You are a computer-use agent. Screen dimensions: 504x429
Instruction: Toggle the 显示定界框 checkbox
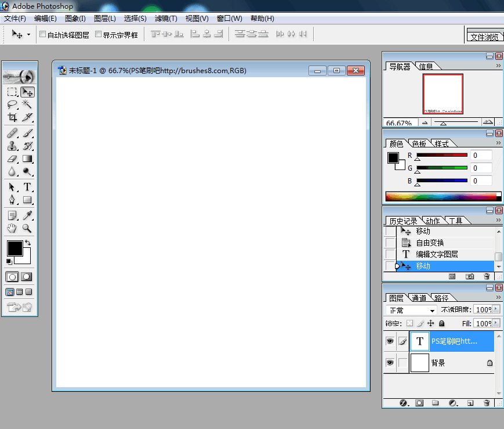pos(98,35)
